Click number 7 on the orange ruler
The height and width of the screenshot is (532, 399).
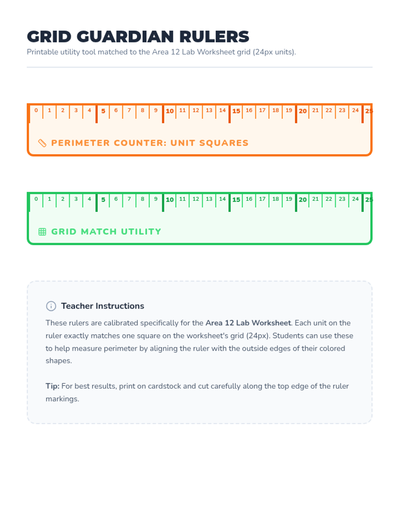pyautogui.click(x=129, y=110)
